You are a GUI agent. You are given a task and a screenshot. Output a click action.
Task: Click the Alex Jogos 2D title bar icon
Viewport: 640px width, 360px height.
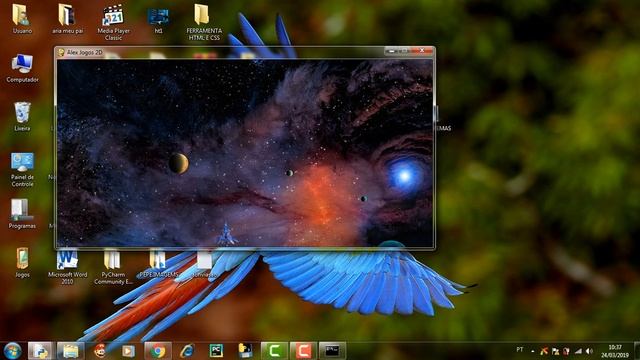(x=61, y=52)
